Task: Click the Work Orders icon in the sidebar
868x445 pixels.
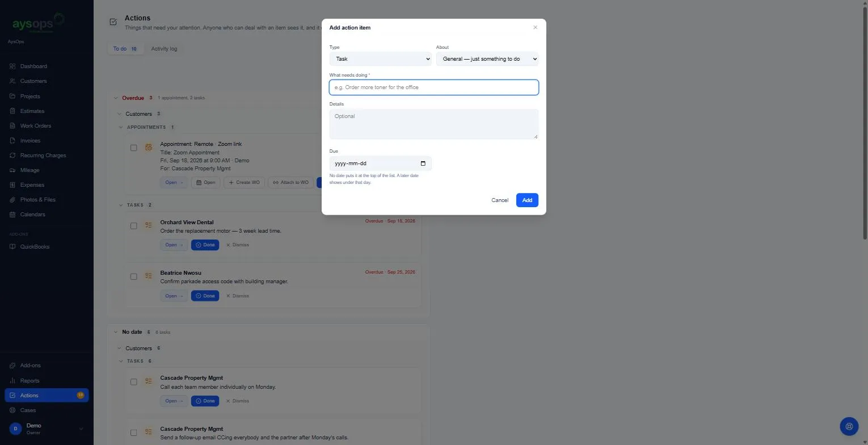Action: pos(12,126)
